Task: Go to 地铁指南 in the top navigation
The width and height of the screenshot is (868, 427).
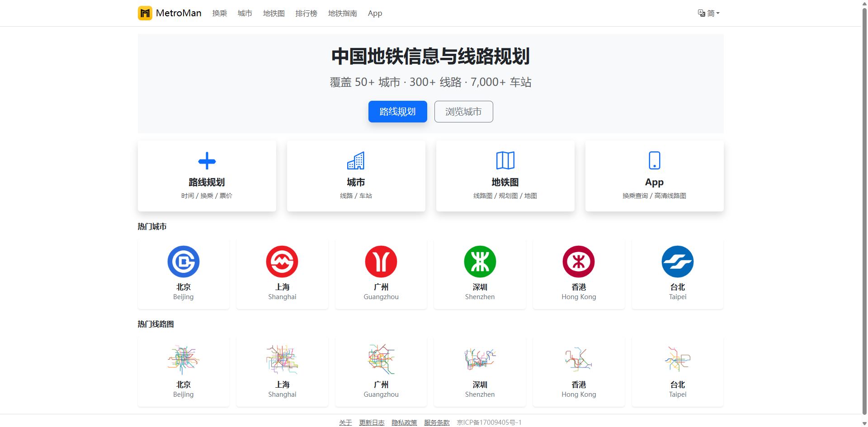Action: pos(342,14)
